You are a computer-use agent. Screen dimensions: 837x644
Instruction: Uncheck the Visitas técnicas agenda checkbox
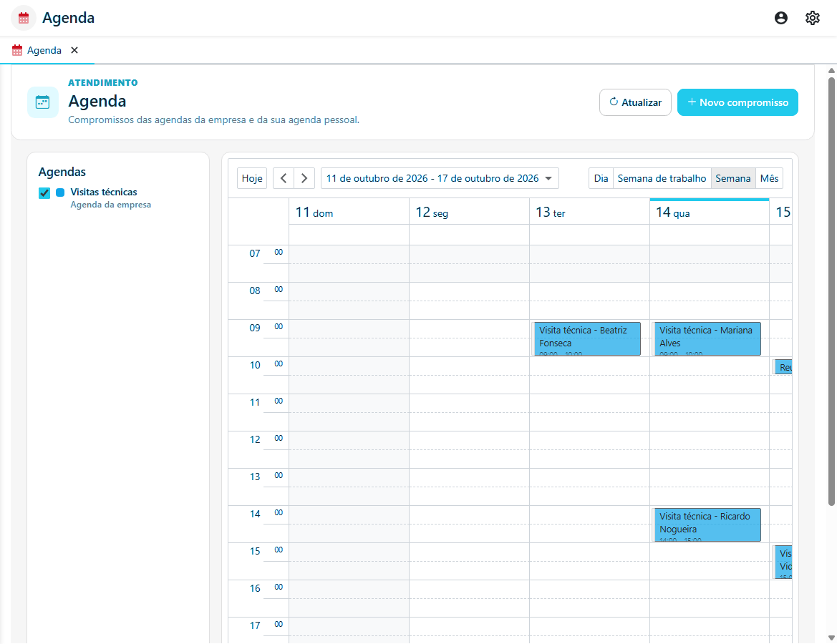click(x=44, y=192)
